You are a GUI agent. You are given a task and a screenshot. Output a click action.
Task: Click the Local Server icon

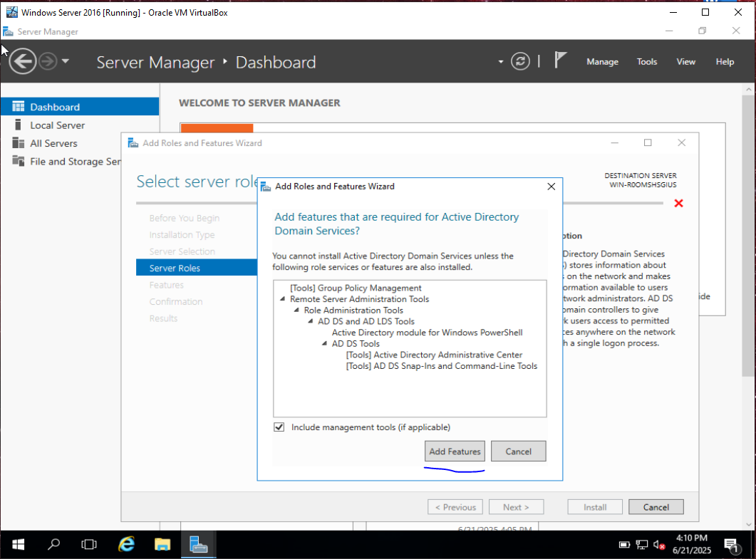[x=18, y=125]
